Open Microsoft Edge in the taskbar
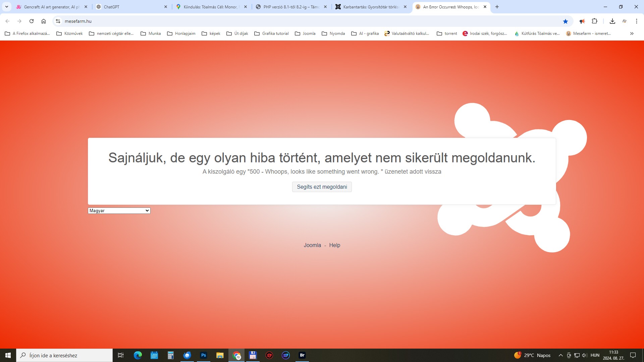 coord(138,355)
